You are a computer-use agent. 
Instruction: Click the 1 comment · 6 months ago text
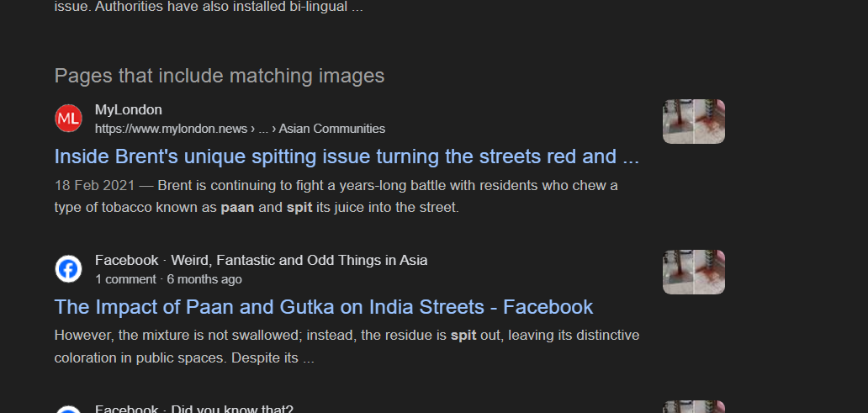[168, 279]
